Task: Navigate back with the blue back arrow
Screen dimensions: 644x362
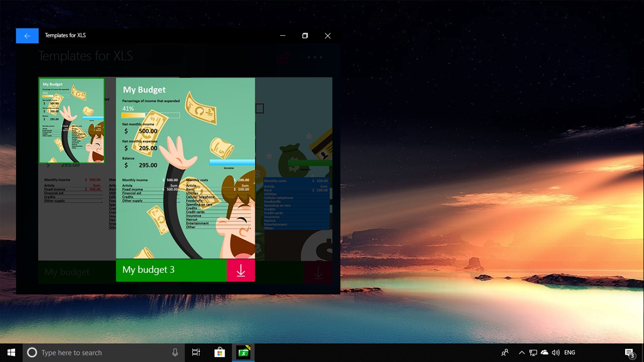Action: (27, 35)
